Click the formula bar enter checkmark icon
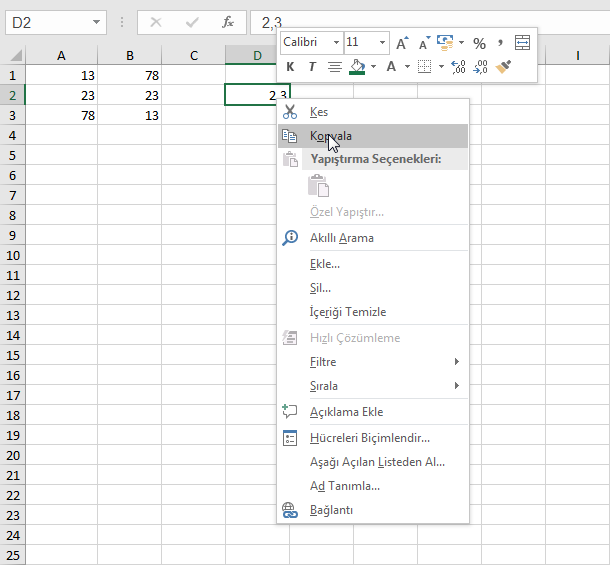Viewport: 610px width, 565px height. (x=192, y=23)
